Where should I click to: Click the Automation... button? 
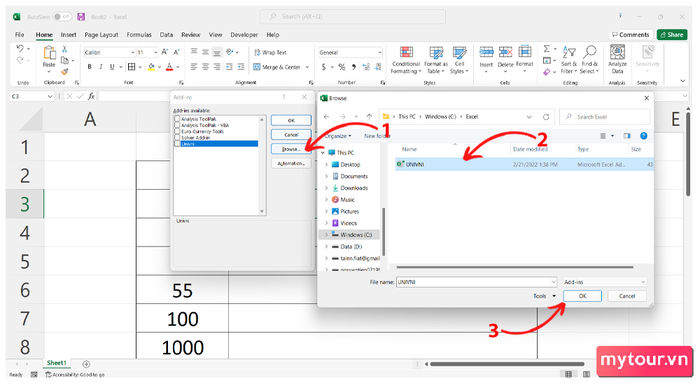pyautogui.click(x=291, y=164)
